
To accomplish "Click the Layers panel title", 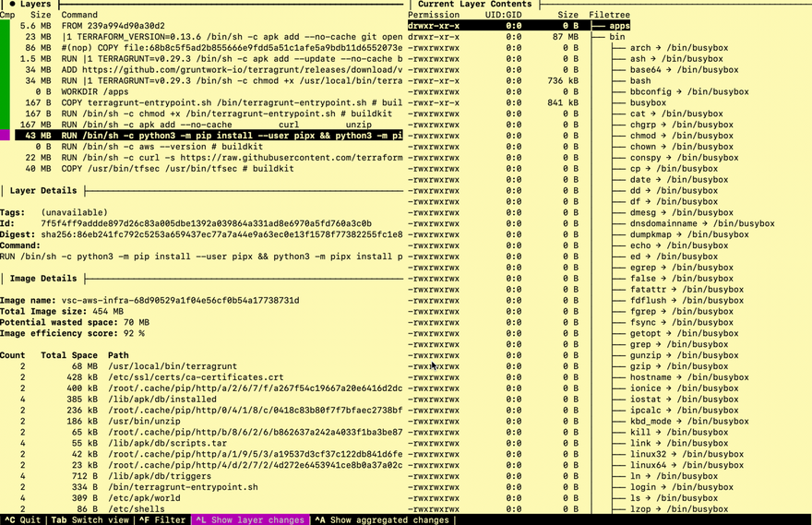I will pyautogui.click(x=35, y=4).
